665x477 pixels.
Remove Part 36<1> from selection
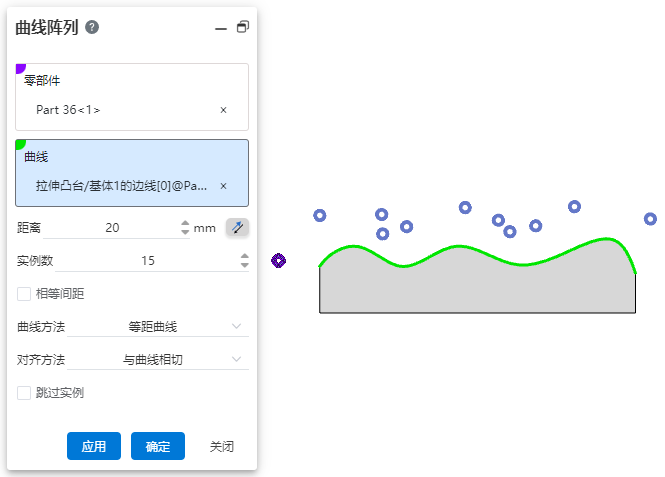click(223, 110)
